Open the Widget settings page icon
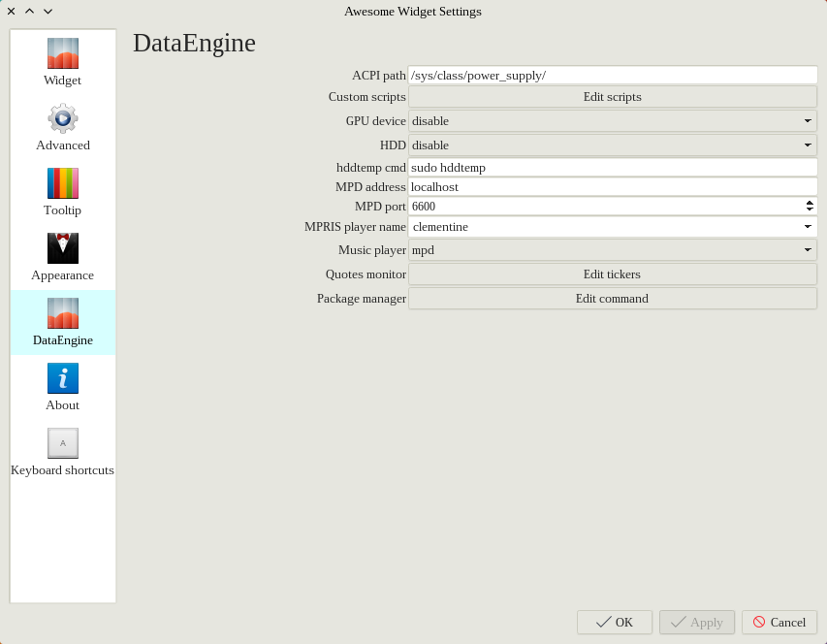827x644 pixels. 63,53
